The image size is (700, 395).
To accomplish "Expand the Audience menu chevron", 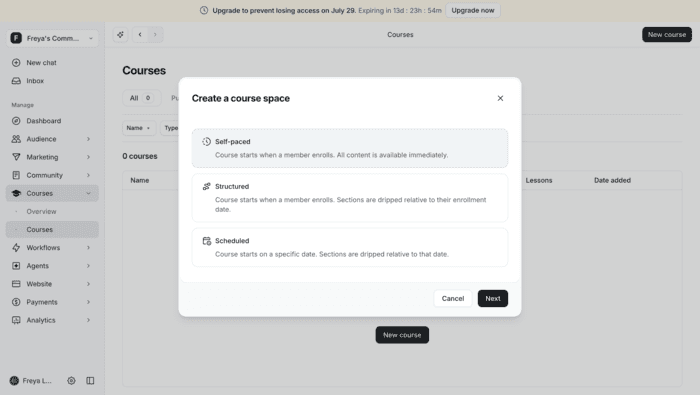I will click(x=88, y=139).
